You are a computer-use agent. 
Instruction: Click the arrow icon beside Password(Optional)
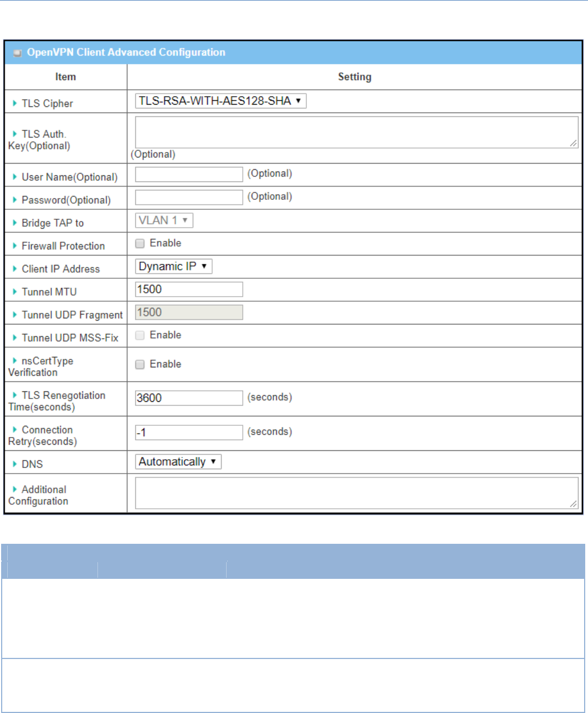14,200
